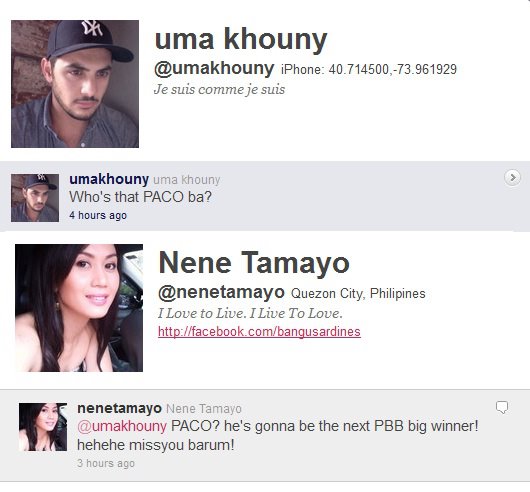Image resolution: width=530 pixels, height=492 pixels.
Task: Click the @umakhouny mention in the reply
Action: click(122, 426)
